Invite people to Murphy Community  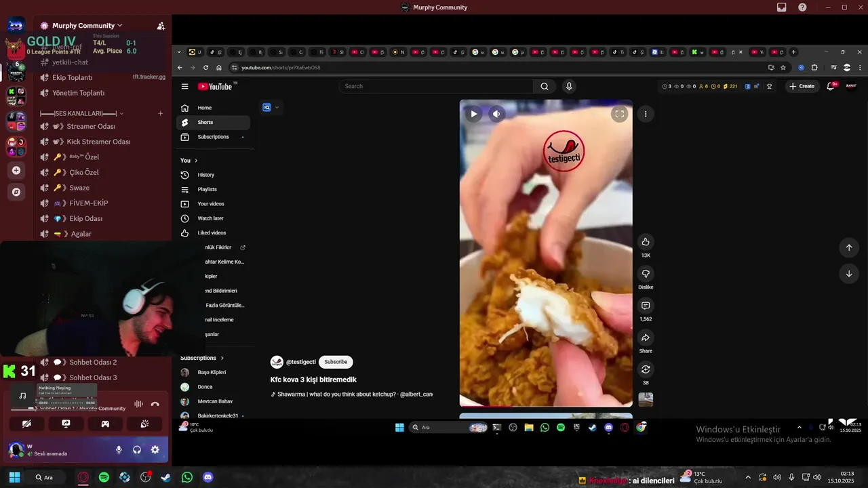[x=161, y=26]
